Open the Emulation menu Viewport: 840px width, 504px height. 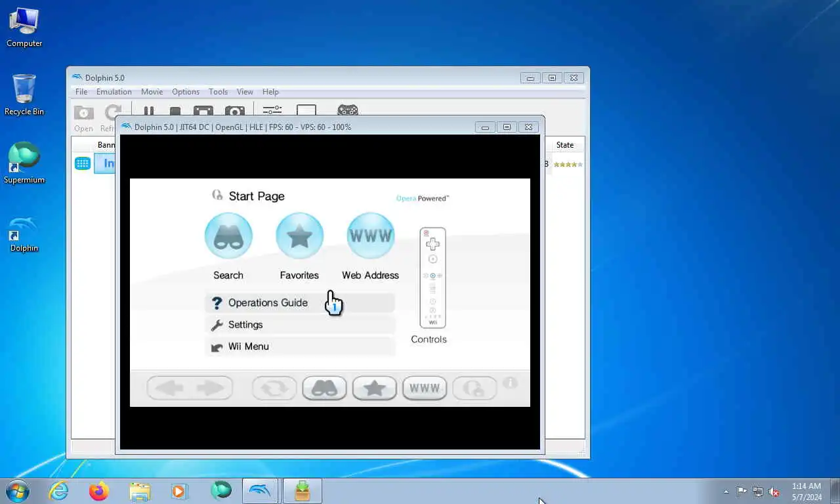coord(114,92)
